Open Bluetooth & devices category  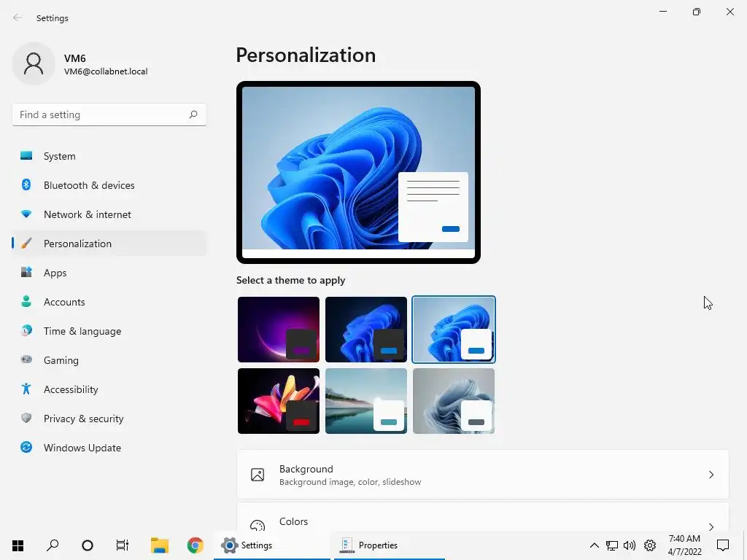(x=109, y=185)
